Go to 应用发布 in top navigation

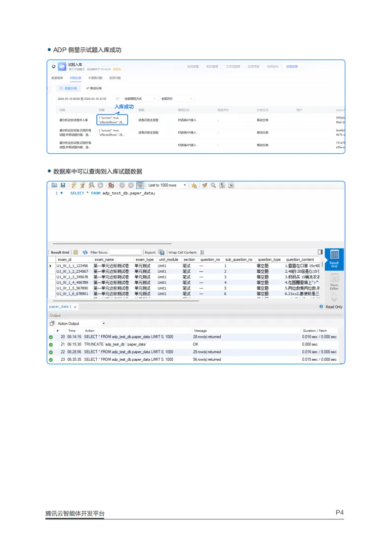pos(273,67)
